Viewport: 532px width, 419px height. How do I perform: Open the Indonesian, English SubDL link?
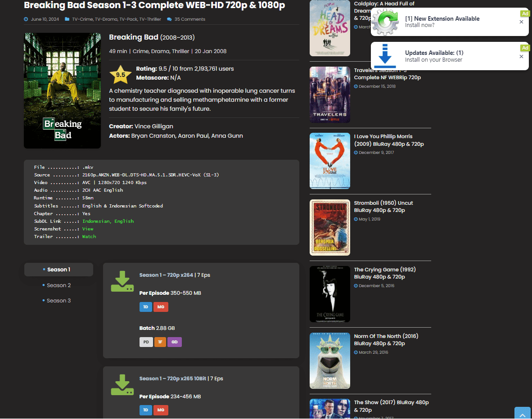pyautogui.click(x=108, y=221)
